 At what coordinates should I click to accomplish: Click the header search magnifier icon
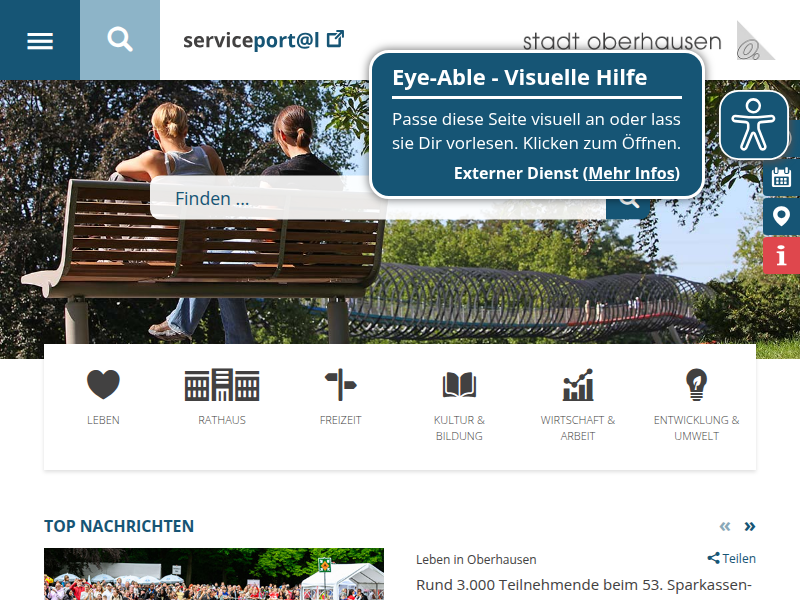(120, 40)
